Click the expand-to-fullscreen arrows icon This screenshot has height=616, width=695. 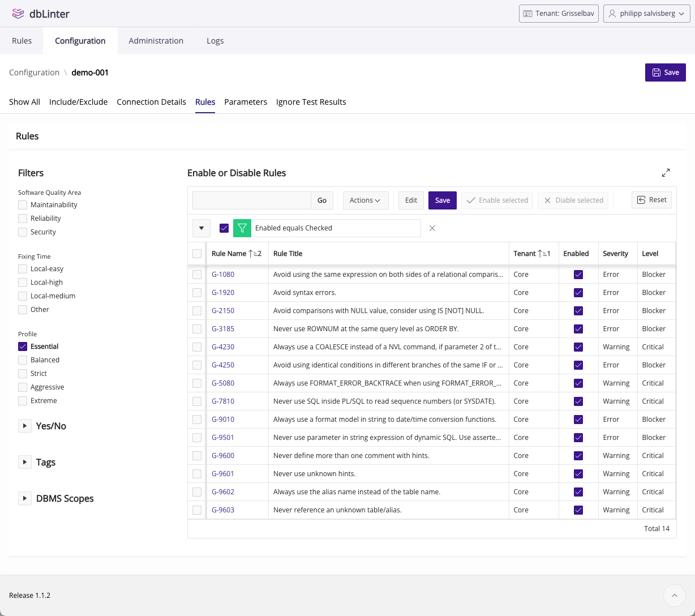pos(666,173)
